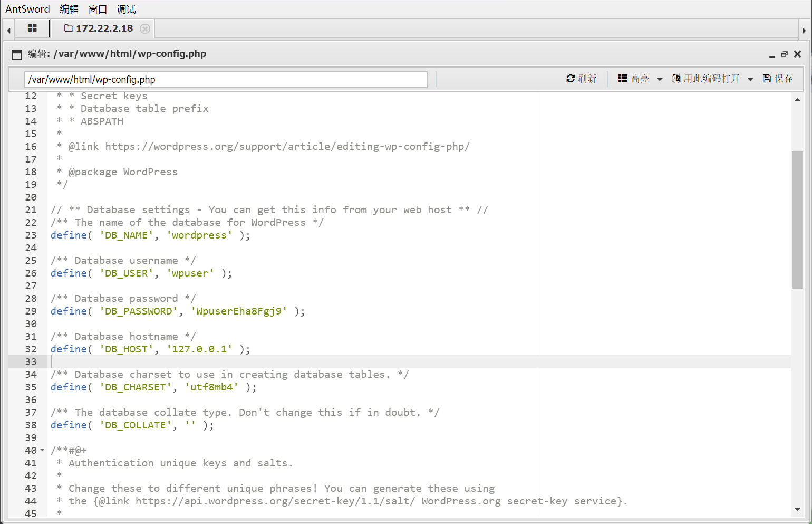Click the 'DB_NAME' constant name
812x524 pixels.
click(127, 235)
